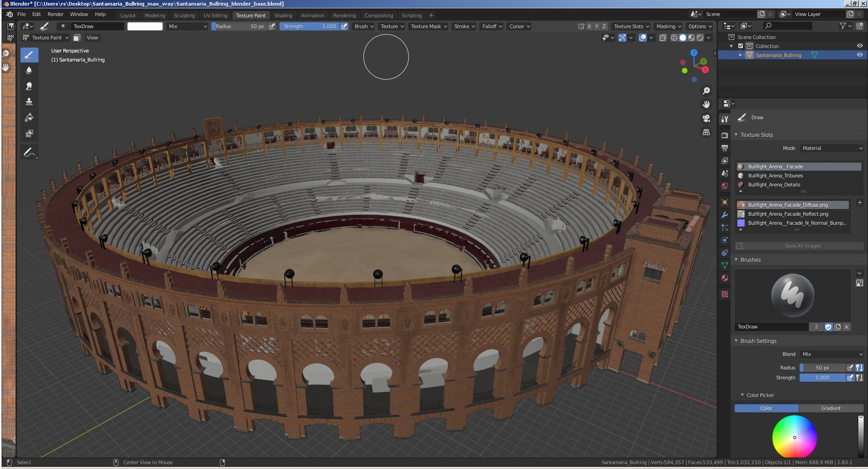This screenshot has height=469, width=868.
Task: Toggle the camera view icon
Action: [x=706, y=118]
